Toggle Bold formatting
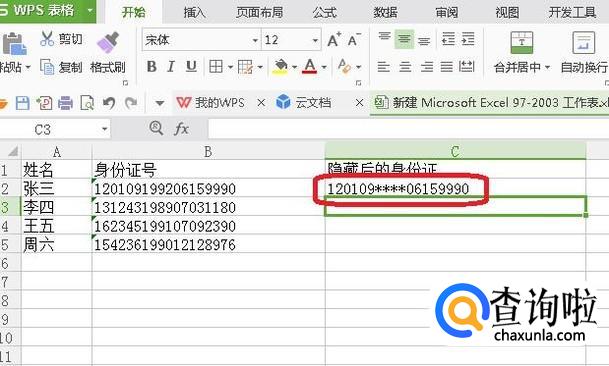Viewport: 609px width, 366px height. click(x=151, y=67)
